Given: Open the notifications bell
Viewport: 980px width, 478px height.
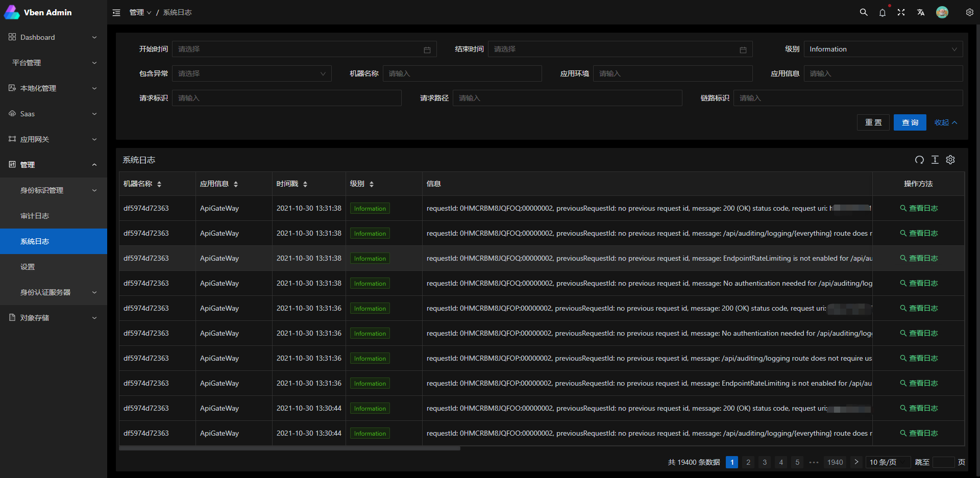Looking at the screenshot, I should 882,12.
